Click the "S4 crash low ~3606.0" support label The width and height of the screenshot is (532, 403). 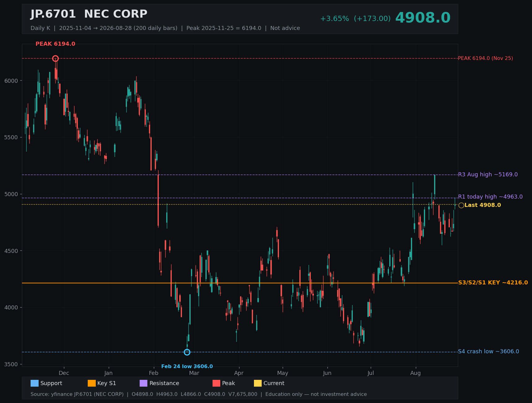click(x=488, y=351)
